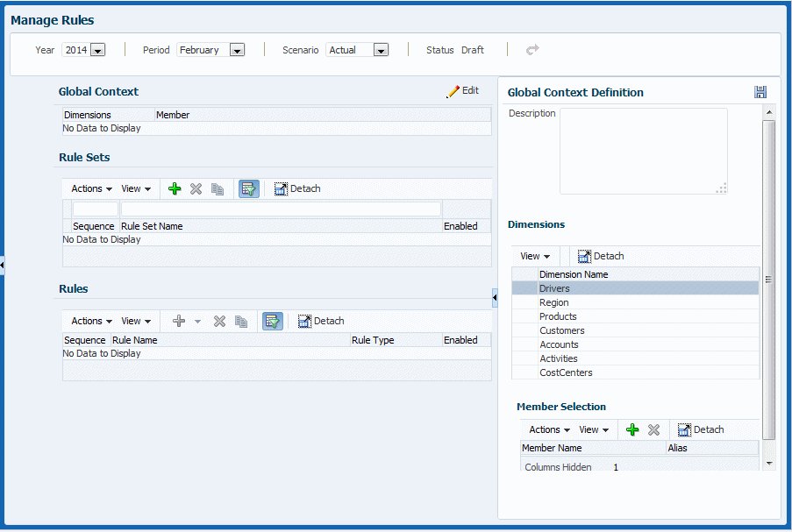Click the save disk icon in Global Context Definition
This screenshot has width=792, height=532.
coord(760,92)
